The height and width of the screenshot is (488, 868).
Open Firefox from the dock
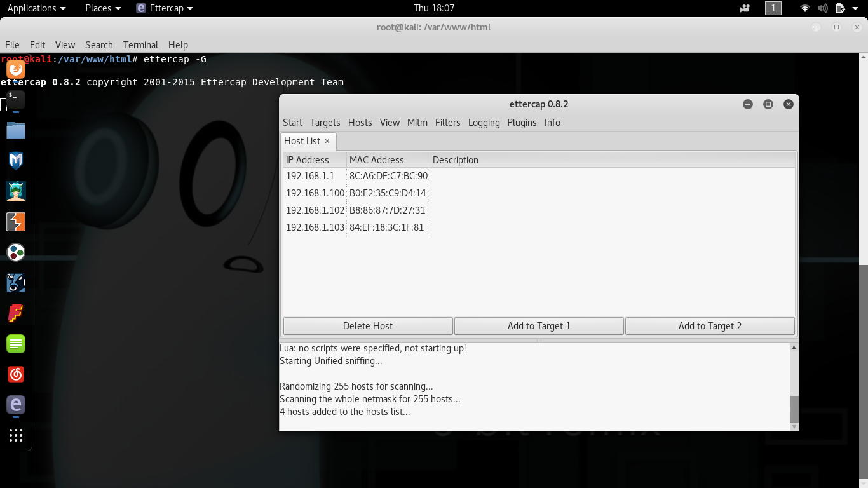coord(16,69)
